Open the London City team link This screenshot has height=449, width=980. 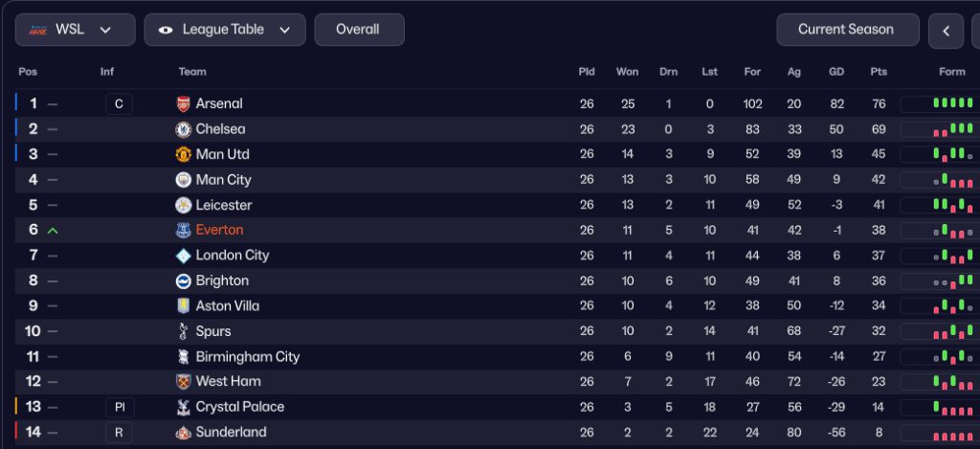click(x=232, y=256)
